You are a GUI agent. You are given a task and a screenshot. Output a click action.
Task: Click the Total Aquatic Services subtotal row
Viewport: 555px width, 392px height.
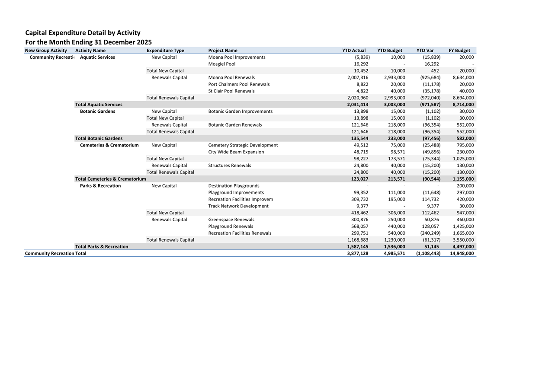pyautogui.click(x=99, y=105)
